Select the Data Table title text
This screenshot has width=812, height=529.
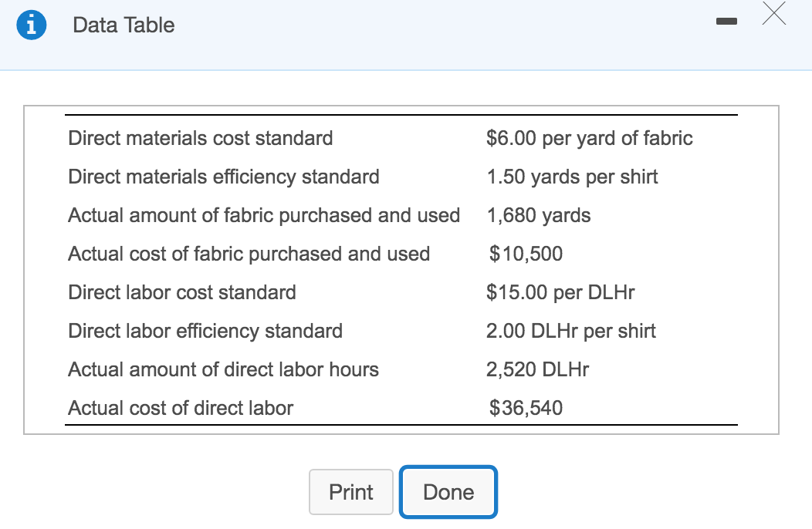[x=123, y=25]
